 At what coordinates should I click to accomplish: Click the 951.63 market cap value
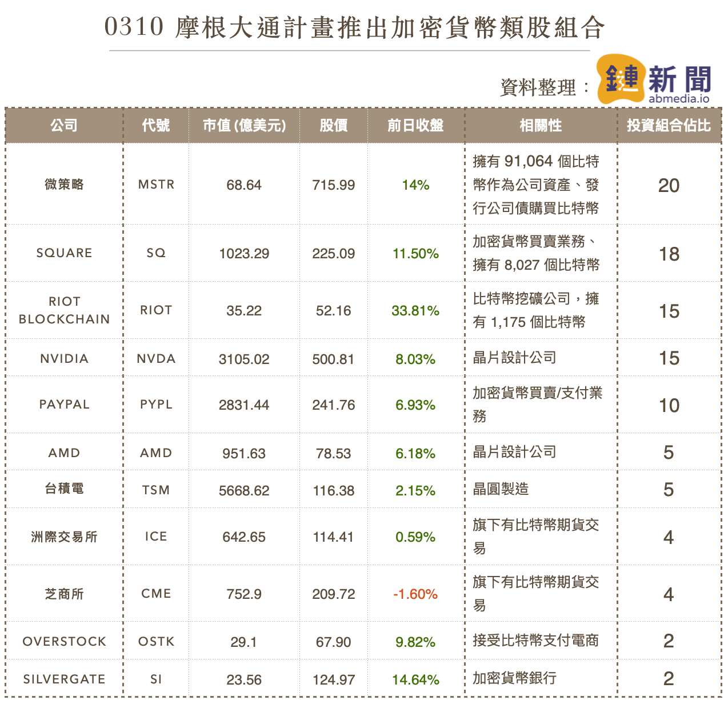[244, 454]
